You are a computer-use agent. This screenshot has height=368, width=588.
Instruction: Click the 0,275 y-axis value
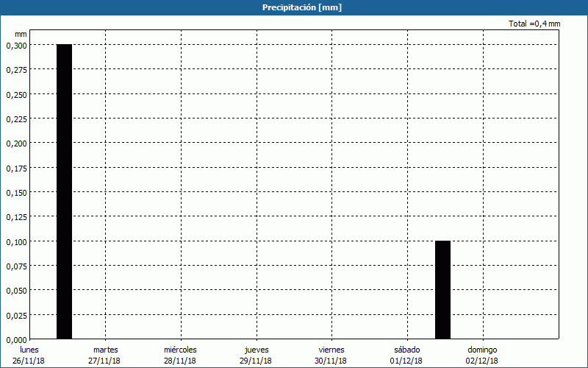click(x=17, y=70)
